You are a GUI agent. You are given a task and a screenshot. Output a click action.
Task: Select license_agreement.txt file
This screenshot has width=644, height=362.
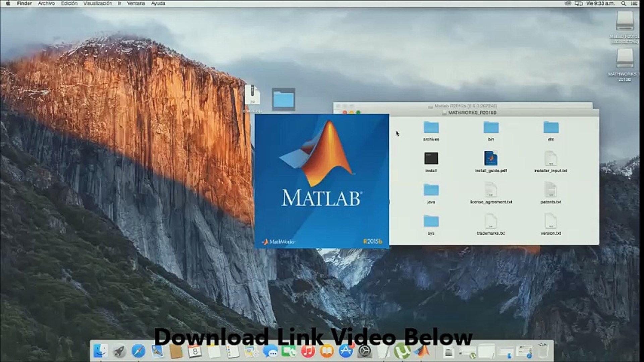[x=491, y=190]
